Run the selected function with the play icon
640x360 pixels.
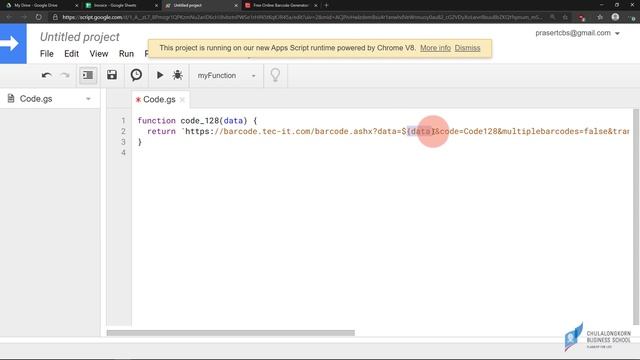pos(160,75)
